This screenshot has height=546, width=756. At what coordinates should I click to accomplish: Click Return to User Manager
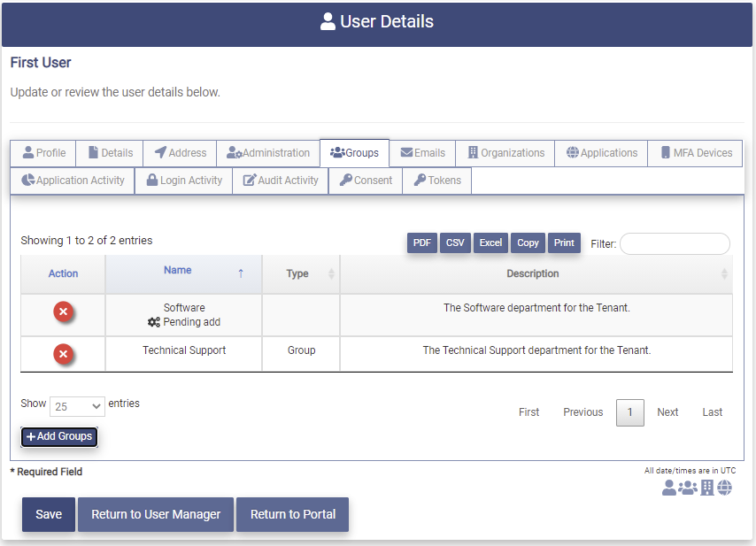click(156, 515)
